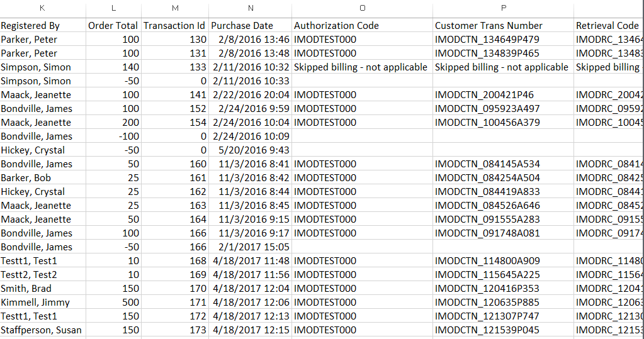644x339 pixels.
Task: Click column O header letter
Action: pos(362,8)
